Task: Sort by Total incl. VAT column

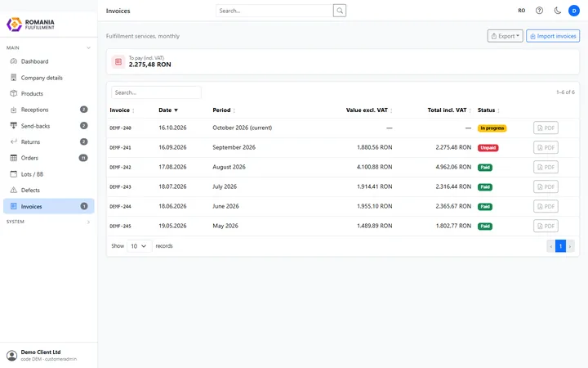Action: (x=449, y=110)
